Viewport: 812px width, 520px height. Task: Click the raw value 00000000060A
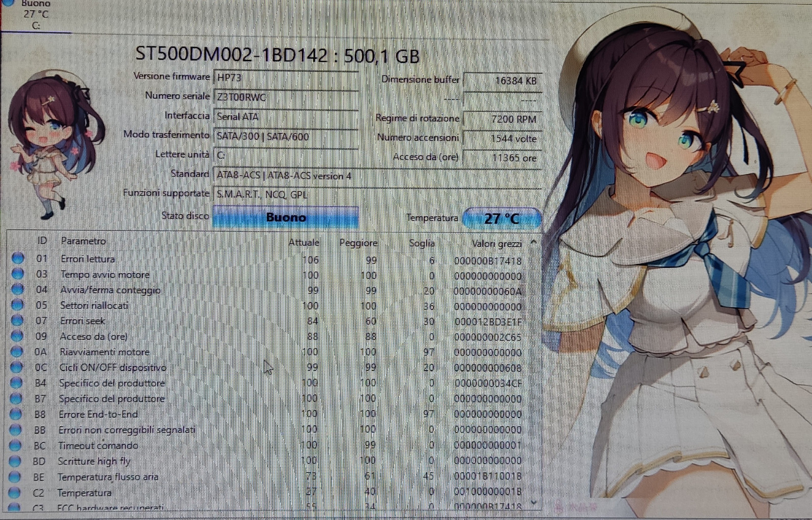tap(487, 291)
